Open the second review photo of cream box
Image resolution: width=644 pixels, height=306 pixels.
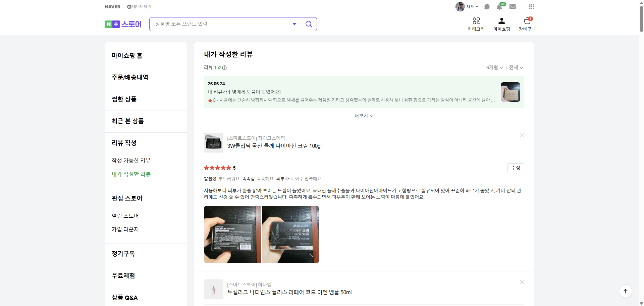290,234
